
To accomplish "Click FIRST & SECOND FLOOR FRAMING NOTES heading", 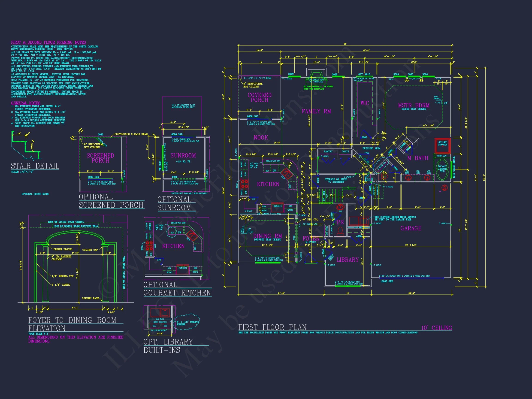I will point(48,42).
